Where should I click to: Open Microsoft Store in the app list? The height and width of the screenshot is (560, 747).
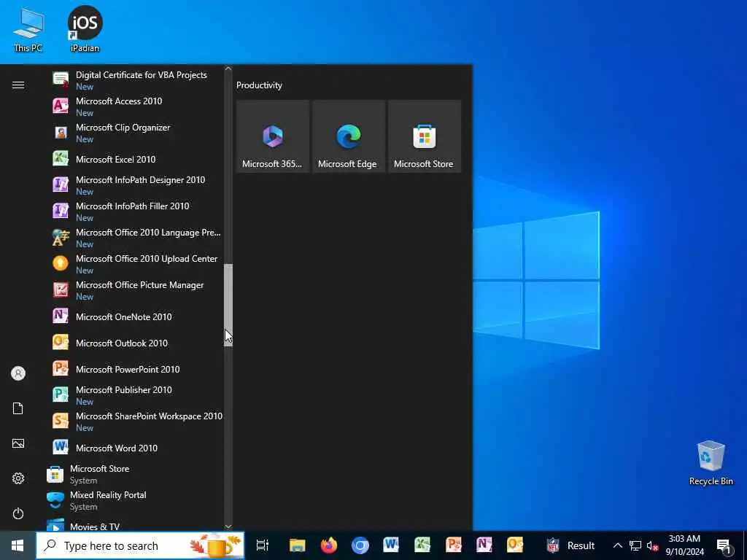pos(134,474)
